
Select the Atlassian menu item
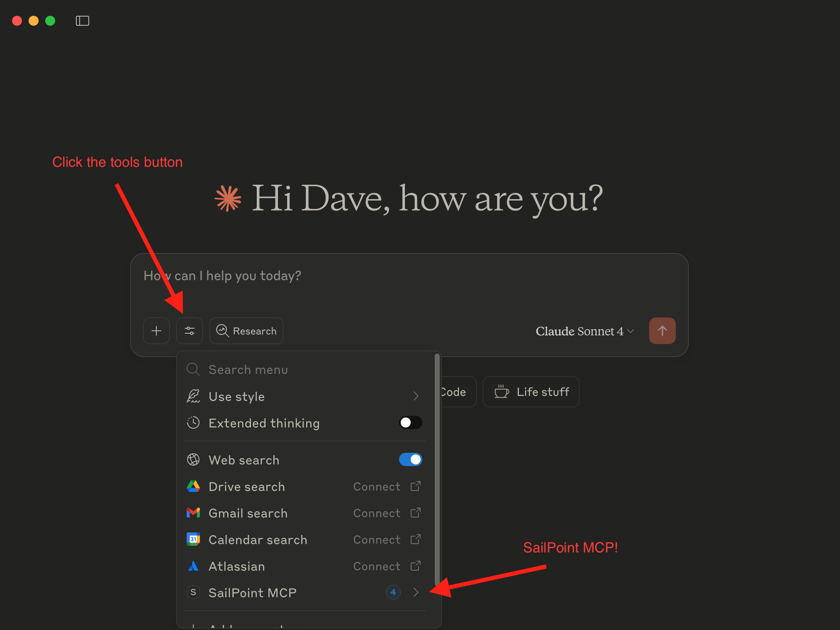point(236,566)
